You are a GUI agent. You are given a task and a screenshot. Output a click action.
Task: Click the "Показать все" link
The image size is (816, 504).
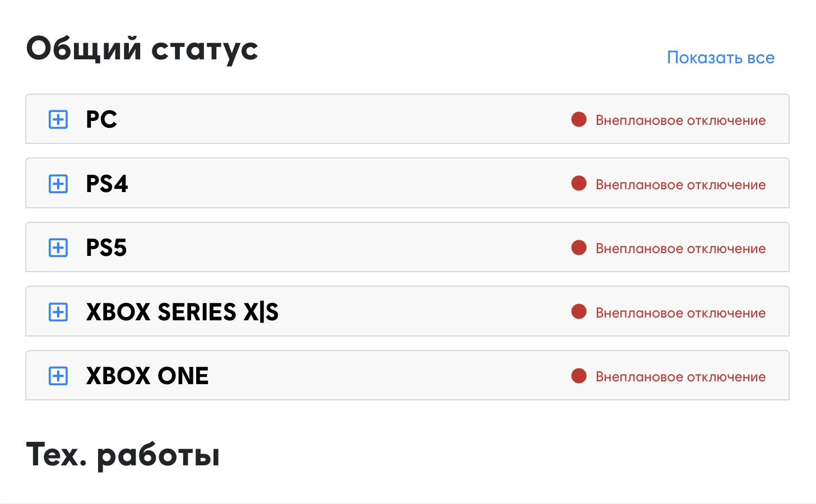[720, 58]
